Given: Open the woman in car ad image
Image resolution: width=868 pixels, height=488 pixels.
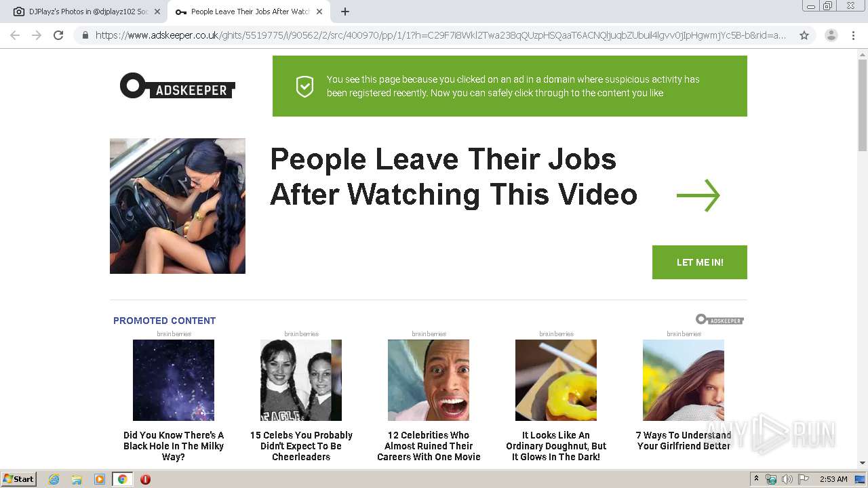Looking at the screenshot, I should [x=178, y=206].
